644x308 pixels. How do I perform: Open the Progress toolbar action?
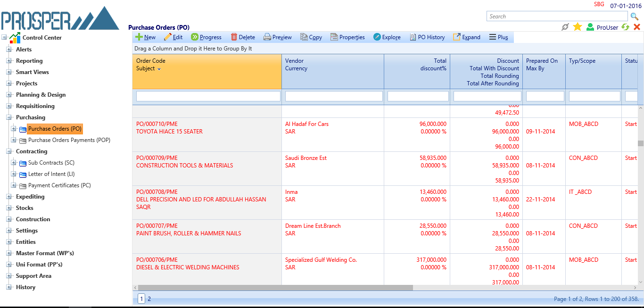coord(206,37)
